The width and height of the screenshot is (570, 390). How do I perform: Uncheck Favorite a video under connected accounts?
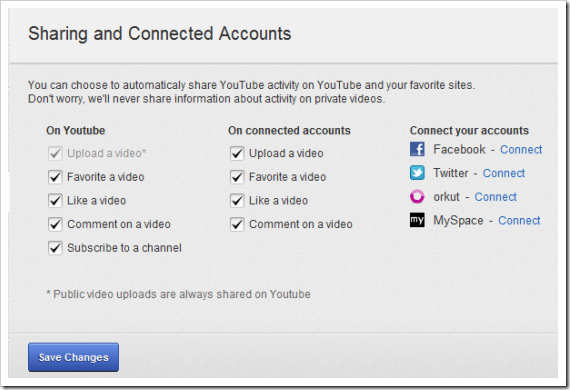(237, 177)
